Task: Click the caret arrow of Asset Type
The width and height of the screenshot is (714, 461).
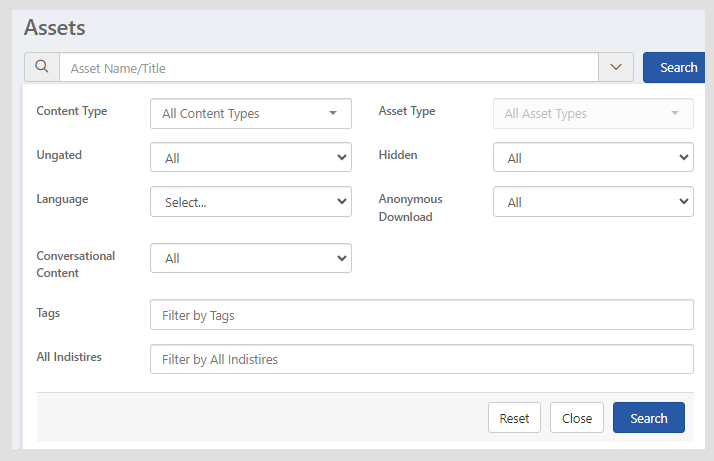Action: coord(675,114)
